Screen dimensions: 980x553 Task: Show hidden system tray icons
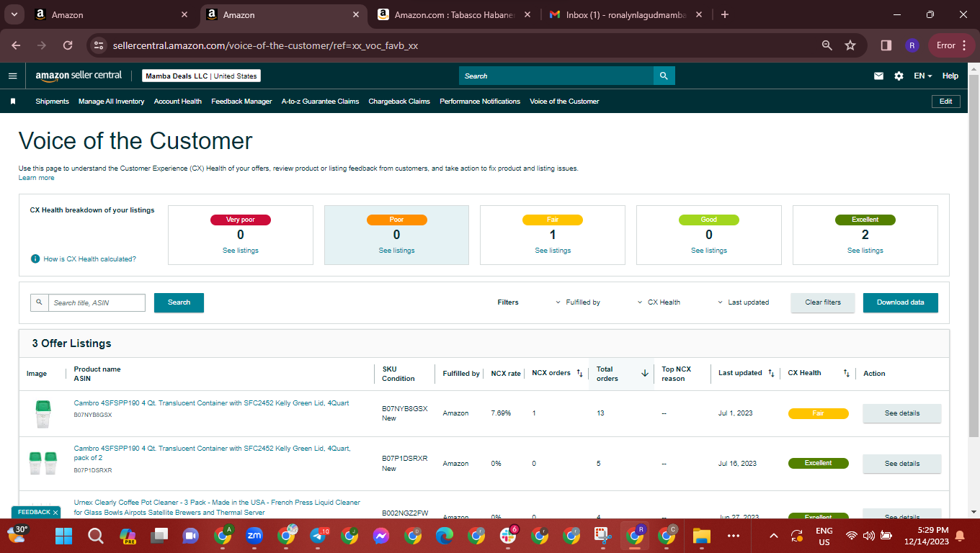[x=774, y=536]
